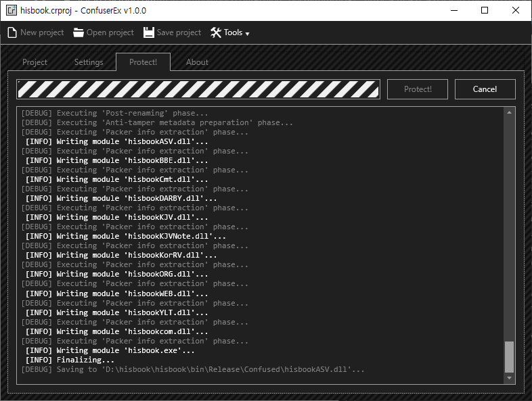Click the log scrollbar down arrow
Image resolution: width=532 pixels, height=401 pixels.
(509, 377)
